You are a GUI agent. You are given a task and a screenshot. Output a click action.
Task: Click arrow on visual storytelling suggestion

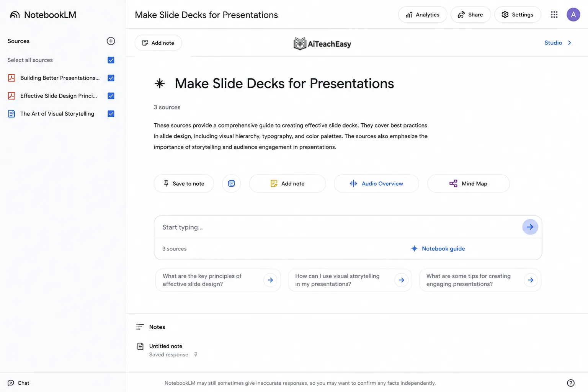click(401, 280)
